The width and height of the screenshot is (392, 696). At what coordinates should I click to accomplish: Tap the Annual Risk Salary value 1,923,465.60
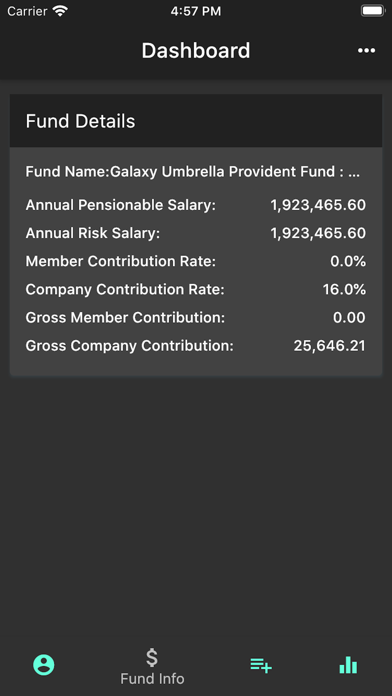[x=318, y=233]
